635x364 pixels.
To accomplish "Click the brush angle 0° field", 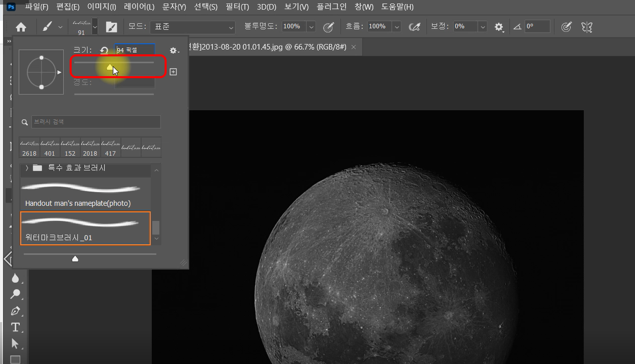I will [538, 26].
